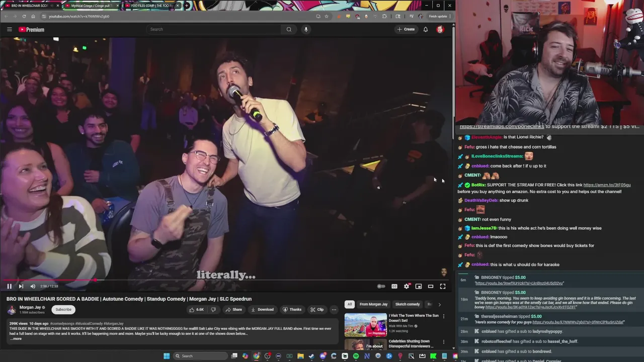
Task: Share the video
Action: (x=233, y=310)
